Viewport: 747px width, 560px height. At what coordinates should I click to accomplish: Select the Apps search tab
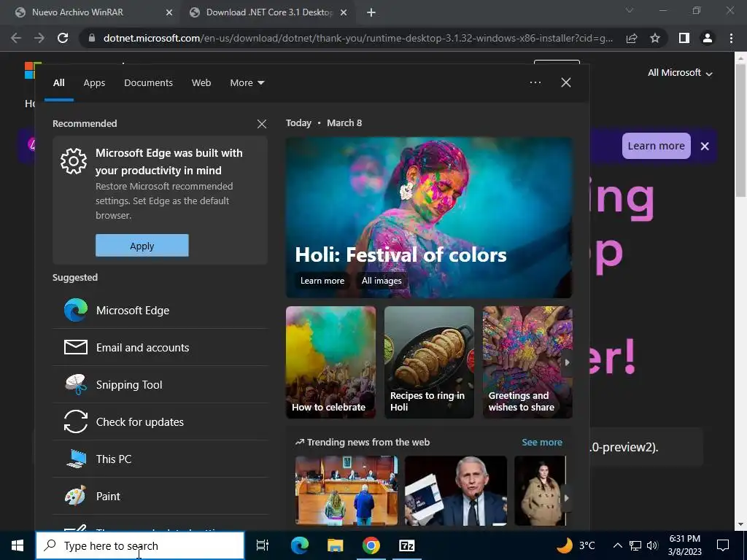(94, 83)
